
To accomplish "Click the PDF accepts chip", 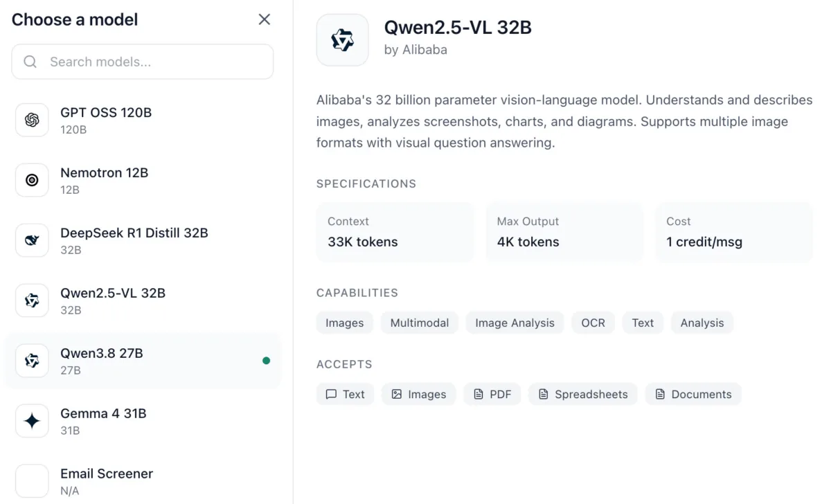I will [x=492, y=394].
